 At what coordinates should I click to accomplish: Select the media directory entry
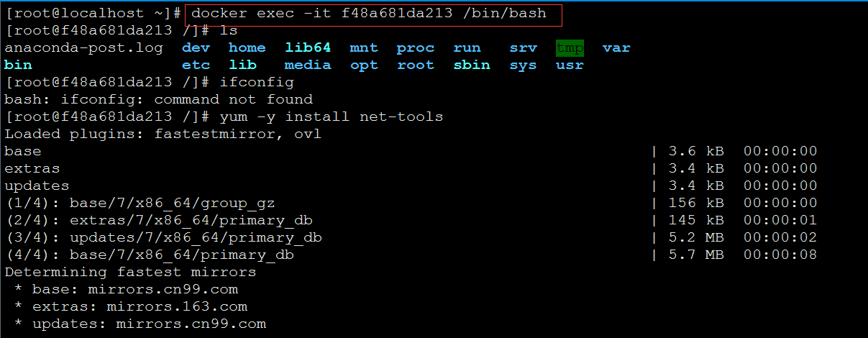click(308, 65)
